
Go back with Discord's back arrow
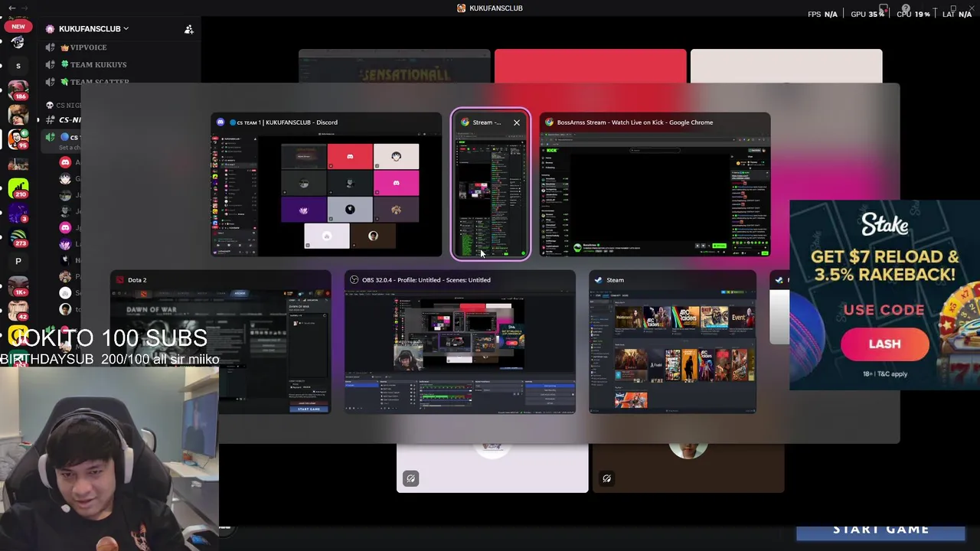pyautogui.click(x=11, y=8)
